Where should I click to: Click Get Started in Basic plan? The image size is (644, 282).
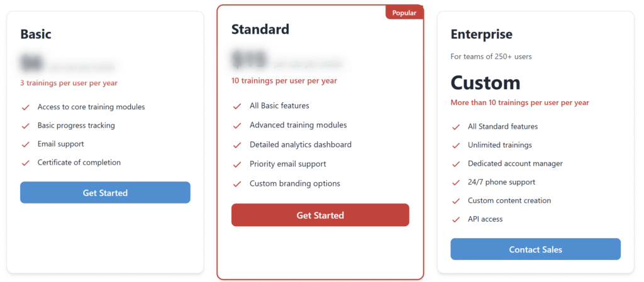105,193
